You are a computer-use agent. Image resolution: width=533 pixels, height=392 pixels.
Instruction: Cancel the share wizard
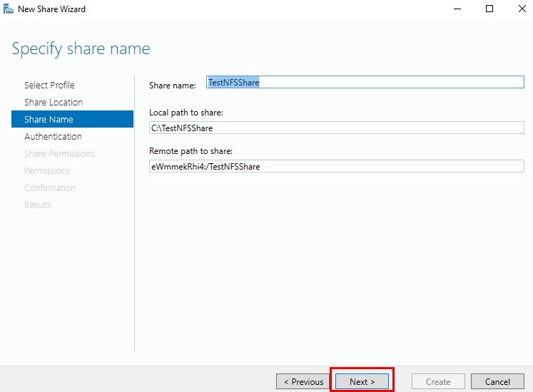coord(497,381)
